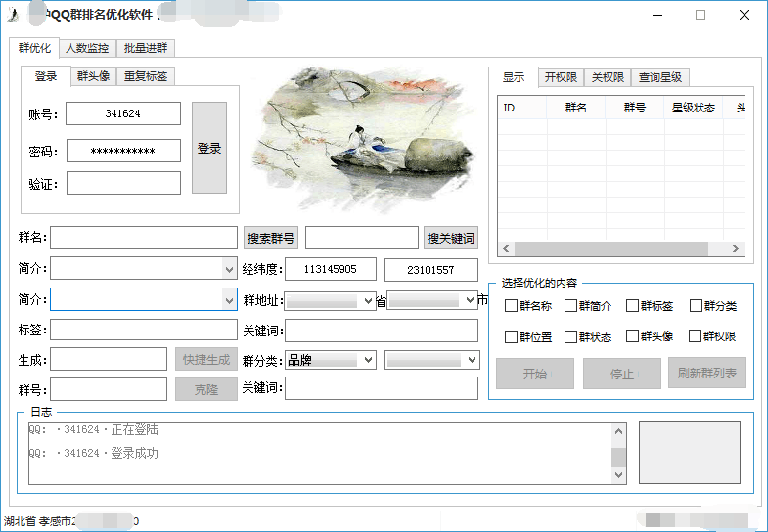
Task: Switch to the 群优化 tab
Action: click(x=34, y=48)
